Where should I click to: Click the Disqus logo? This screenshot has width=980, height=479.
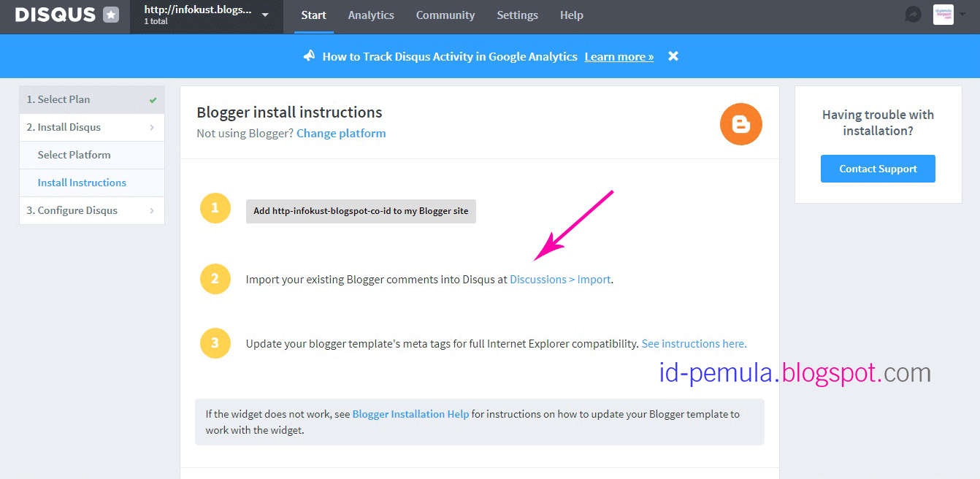coord(55,15)
